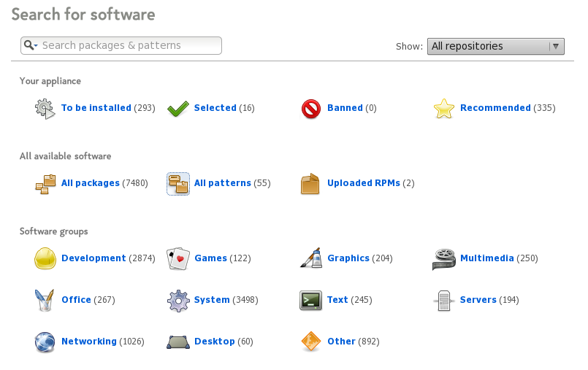Click the Desktop group icon

pos(178,342)
